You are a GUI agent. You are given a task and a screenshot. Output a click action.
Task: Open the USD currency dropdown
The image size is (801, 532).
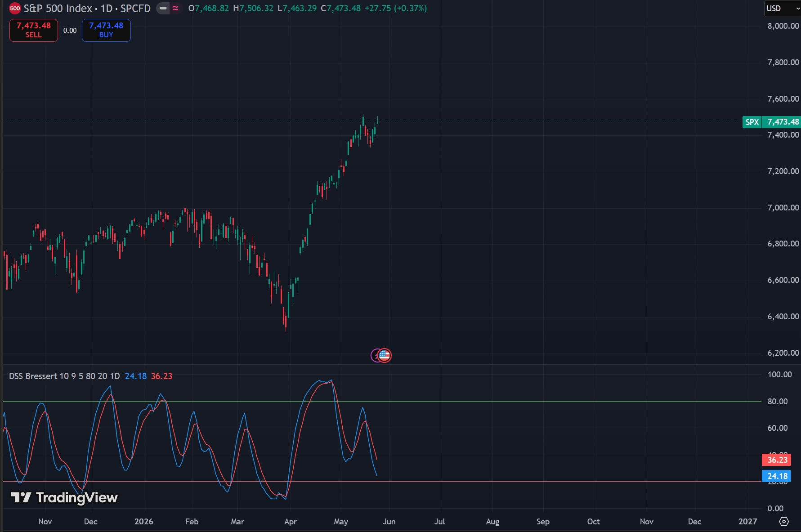[783, 9]
